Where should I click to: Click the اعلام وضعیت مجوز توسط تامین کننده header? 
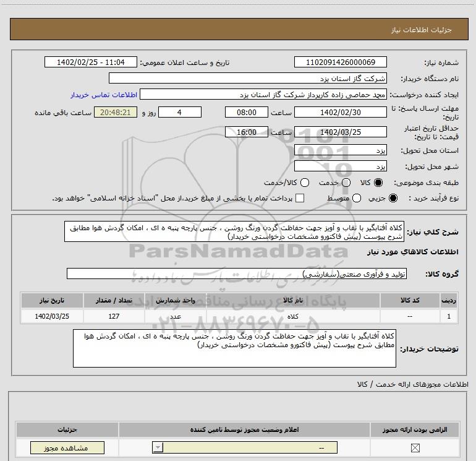[244, 429]
